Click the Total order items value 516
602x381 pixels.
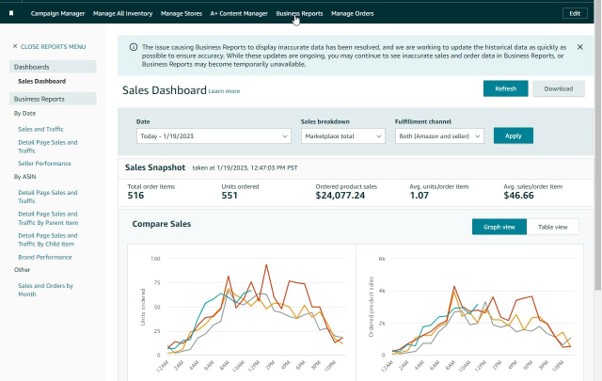136,195
